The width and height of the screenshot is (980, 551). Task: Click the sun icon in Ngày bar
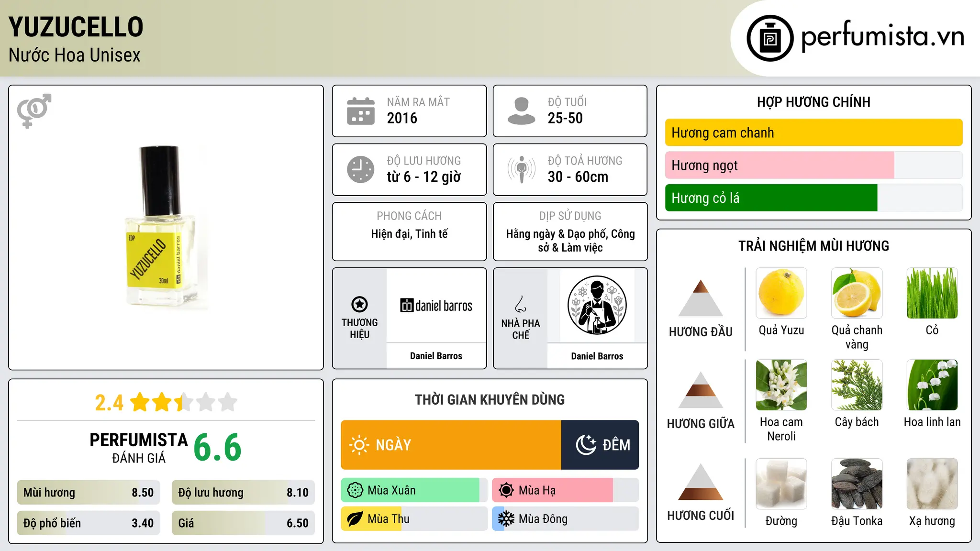pyautogui.click(x=359, y=445)
